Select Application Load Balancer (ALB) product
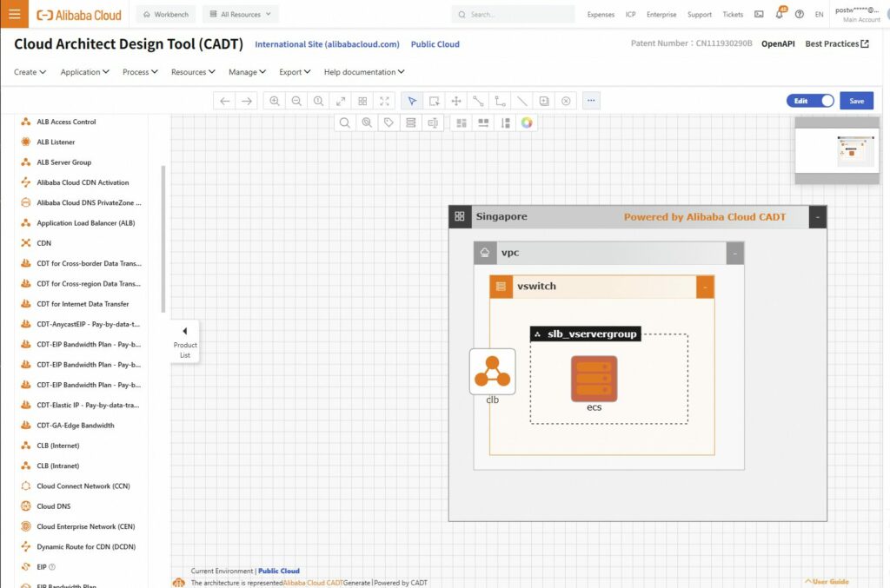The image size is (890, 588). point(85,223)
